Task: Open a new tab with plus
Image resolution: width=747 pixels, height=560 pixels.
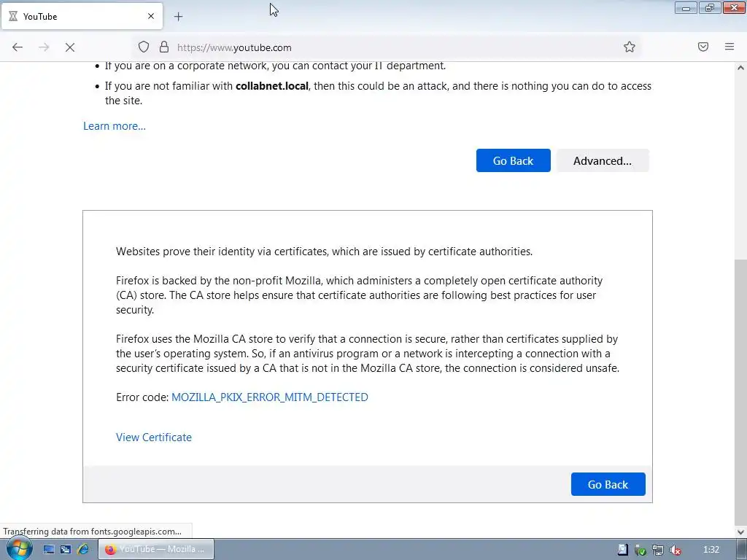Action: pos(178,17)
